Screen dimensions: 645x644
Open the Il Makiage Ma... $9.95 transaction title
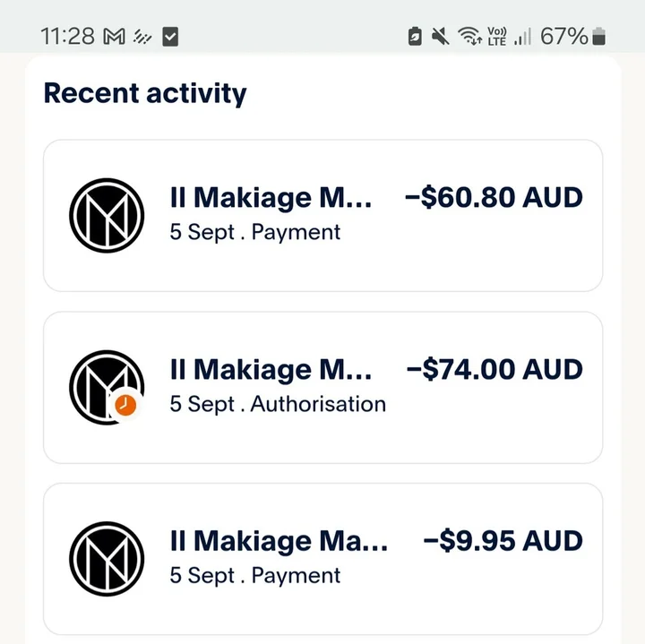tap(279, 541)
